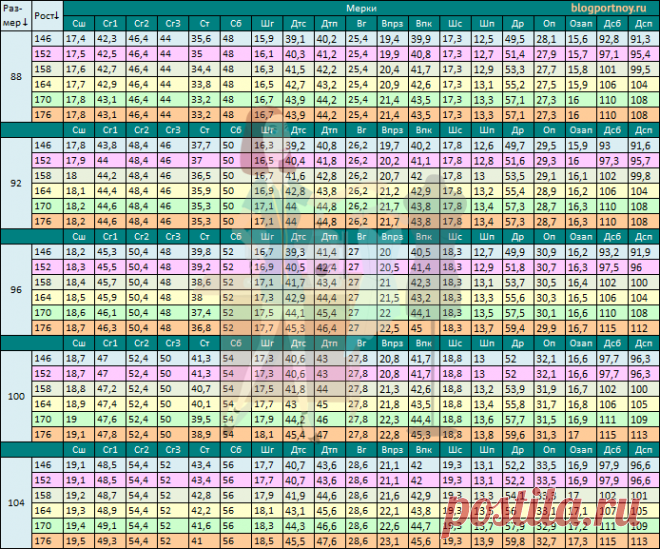Click Ст value 35,9 in size 92 row 164
This screenshot has height=549, width=660.
(204, 191)
